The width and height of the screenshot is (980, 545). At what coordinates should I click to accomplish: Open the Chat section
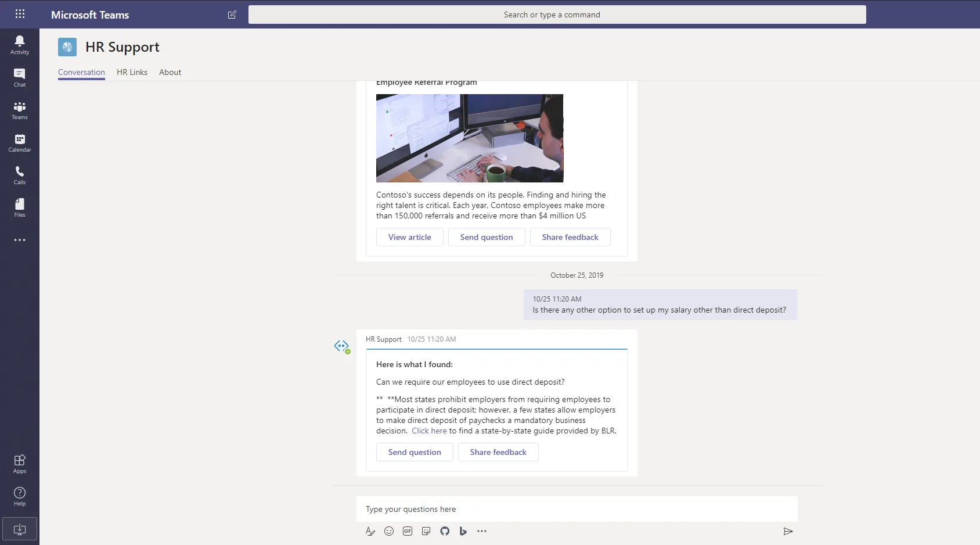point(20,77)
